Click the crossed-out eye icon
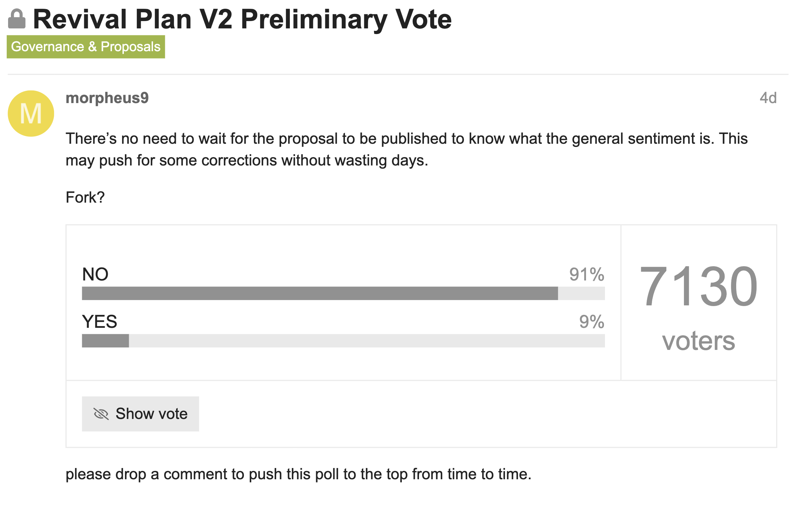Screen dimensions: 812x528 pyautogui.click(x=101, y=414)
